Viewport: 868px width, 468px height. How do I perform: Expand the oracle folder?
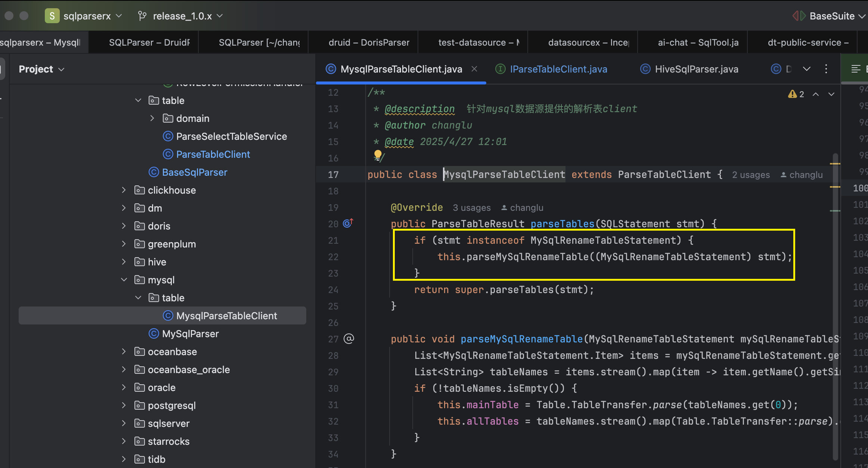click(124, 387)
